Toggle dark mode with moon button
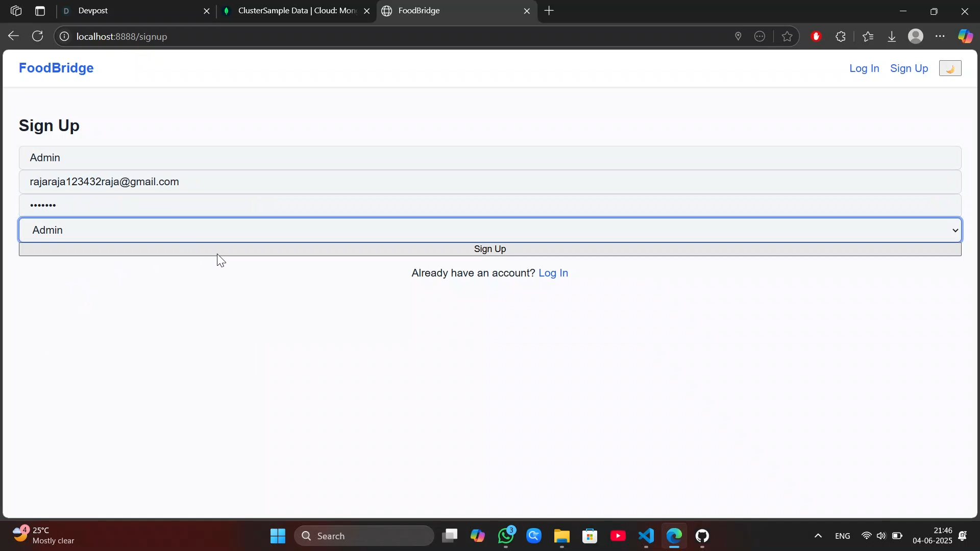 tap(950, 68)
